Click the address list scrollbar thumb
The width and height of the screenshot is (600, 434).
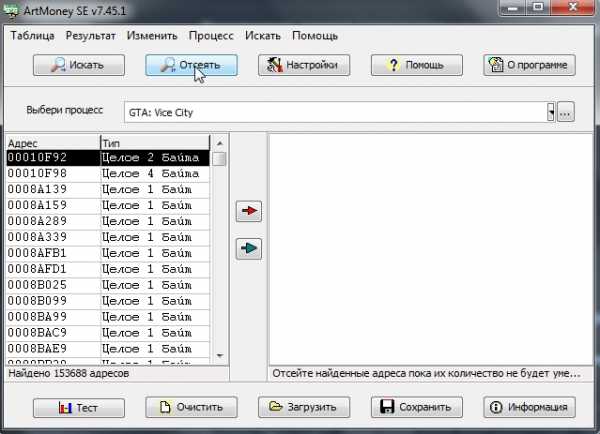pos(219,159)
